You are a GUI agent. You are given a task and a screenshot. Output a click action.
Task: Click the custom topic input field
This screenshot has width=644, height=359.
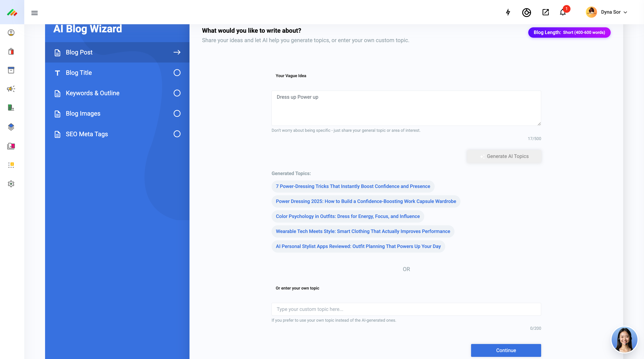406,309
